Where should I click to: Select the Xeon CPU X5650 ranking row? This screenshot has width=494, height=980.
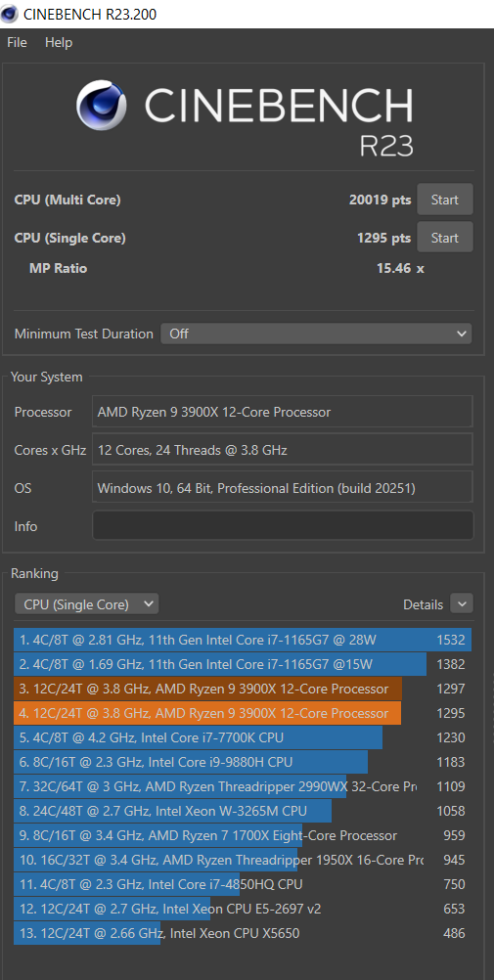click(242, 933)
